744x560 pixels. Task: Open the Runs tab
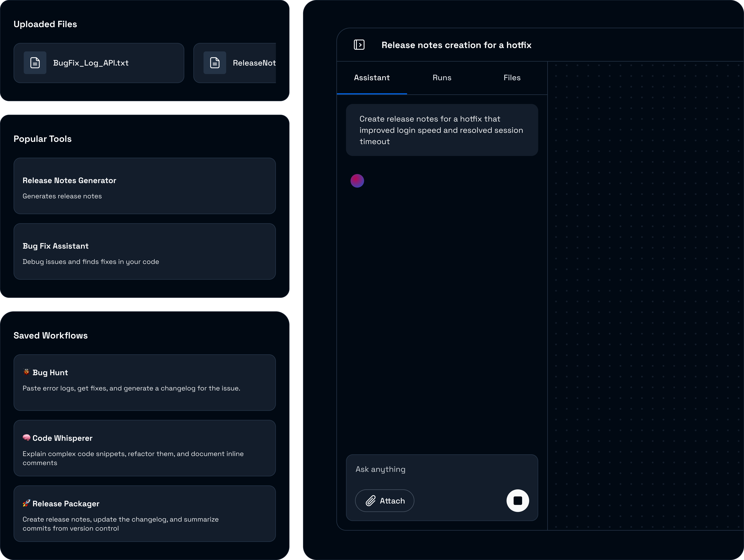pos(442,78)
